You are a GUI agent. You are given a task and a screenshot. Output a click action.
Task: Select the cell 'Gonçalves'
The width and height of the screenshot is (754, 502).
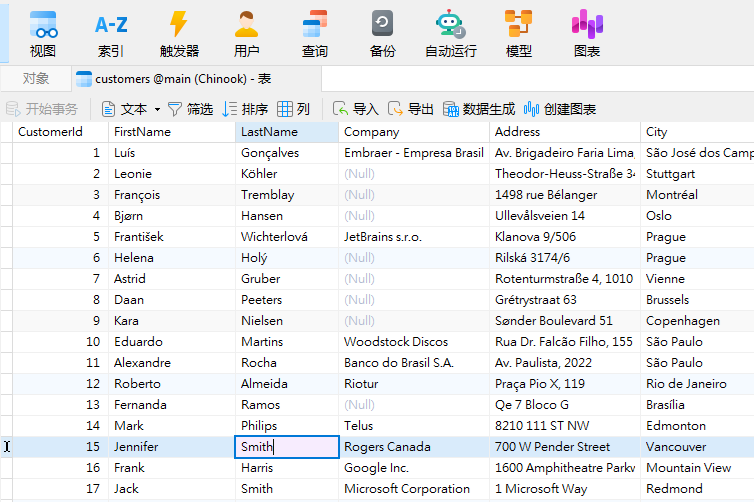click(287, 153)
